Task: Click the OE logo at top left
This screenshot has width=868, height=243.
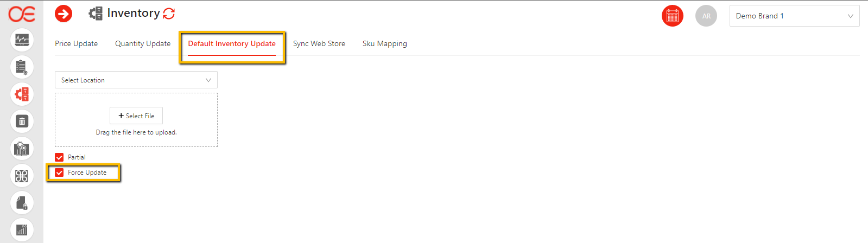Action: [22, 14]
